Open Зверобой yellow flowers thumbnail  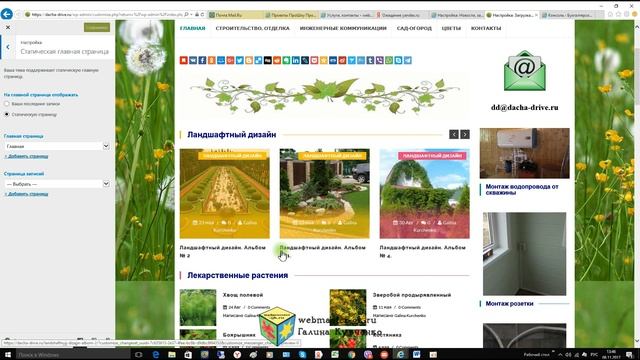pos(348,307)
